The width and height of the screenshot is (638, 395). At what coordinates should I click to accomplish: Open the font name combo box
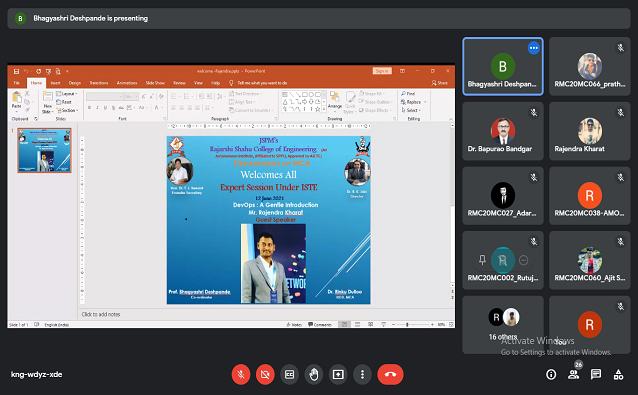click(104, 96)
